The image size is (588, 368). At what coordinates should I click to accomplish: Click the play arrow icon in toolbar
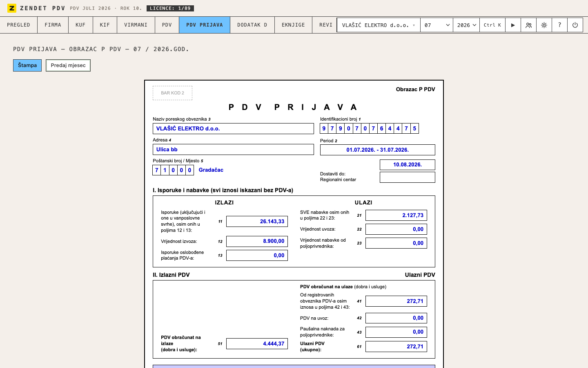(513, 25)
